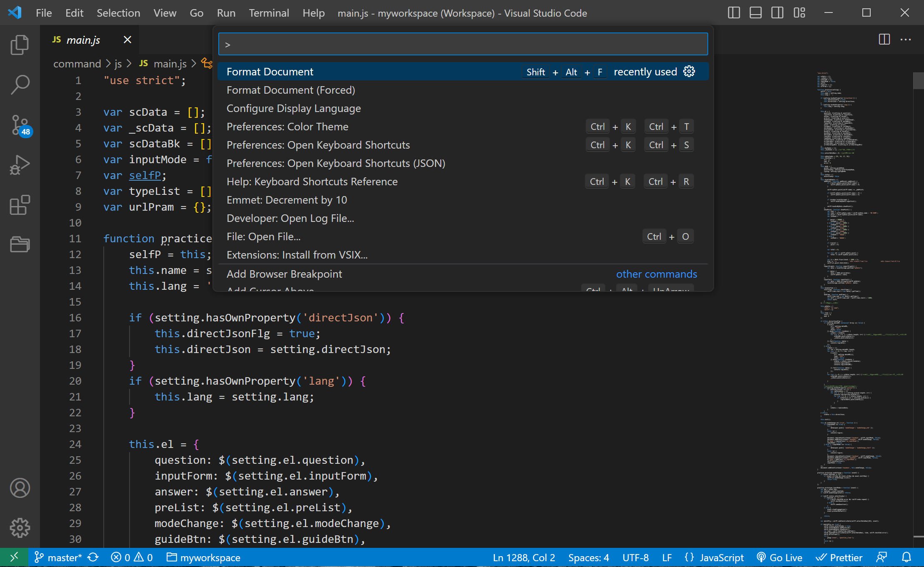
Task: Select Emmet: Decrement by 10 command
Action: 463,200
